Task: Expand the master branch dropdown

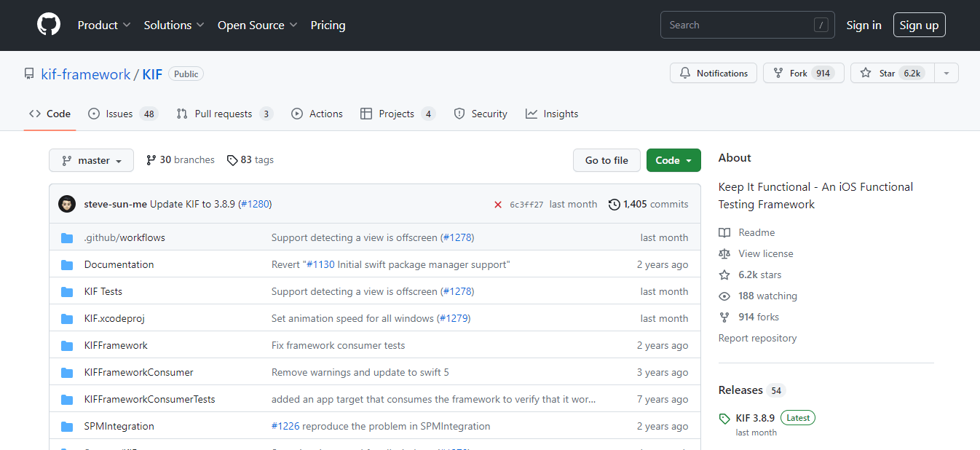Action: coord(91,161)
